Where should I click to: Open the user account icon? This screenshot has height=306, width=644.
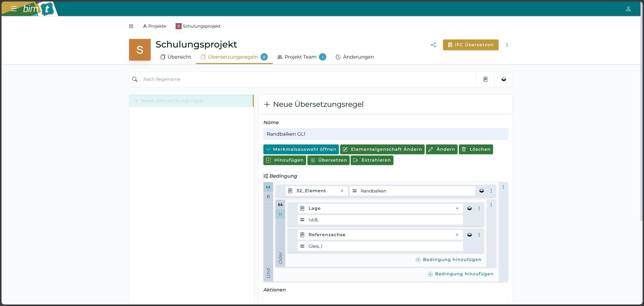tap(628, 9)
